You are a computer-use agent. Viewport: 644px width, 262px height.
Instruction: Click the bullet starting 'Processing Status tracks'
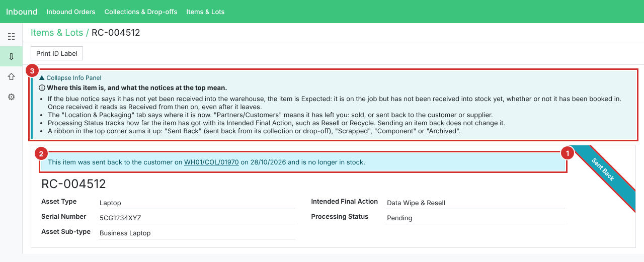click(x=276, y=123)
